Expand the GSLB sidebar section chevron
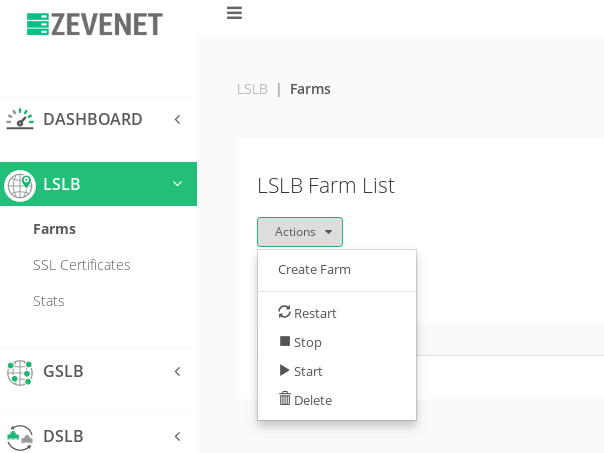The width and height of the screenshot is (604, 453). tap(177, 372)
